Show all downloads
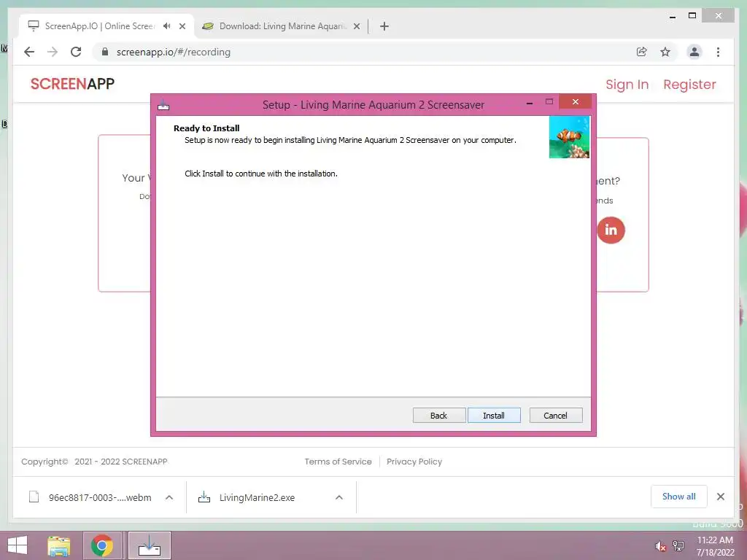Viewport: 747px width, 560px height. pyautogui.click(x=678, y=496)
